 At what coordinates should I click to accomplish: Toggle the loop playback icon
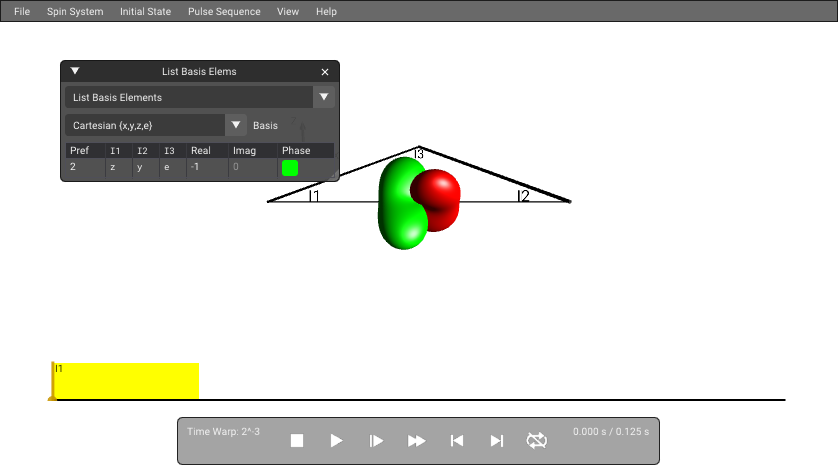click(x=537, y=440)
